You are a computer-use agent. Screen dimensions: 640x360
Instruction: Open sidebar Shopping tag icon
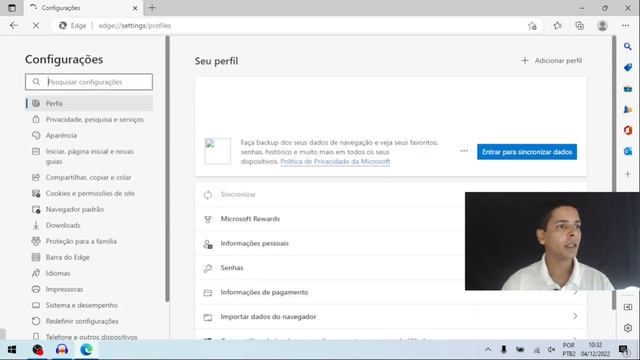(x=628, y=67)
